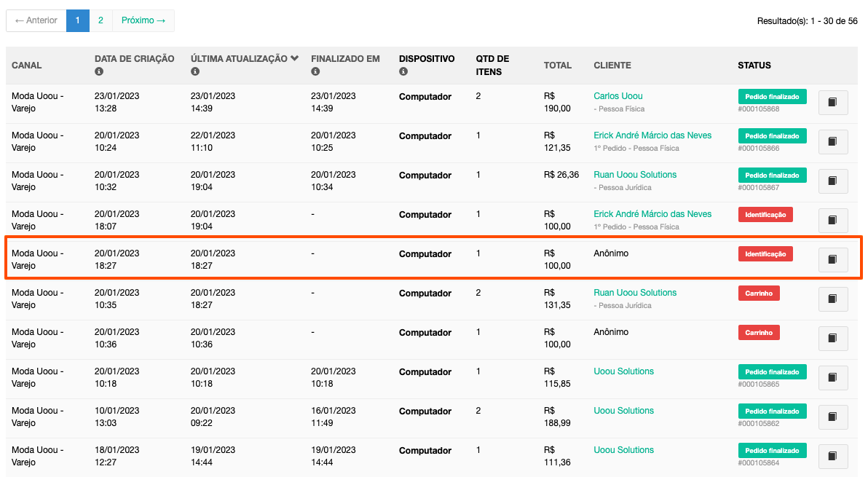Open details icon for the Anônimo 18:27 order
This screenshot has width=868, height=477.
click(832, 259)
